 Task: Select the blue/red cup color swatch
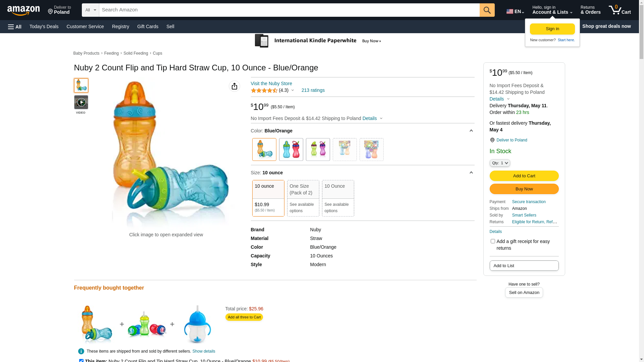click(291, 149)
